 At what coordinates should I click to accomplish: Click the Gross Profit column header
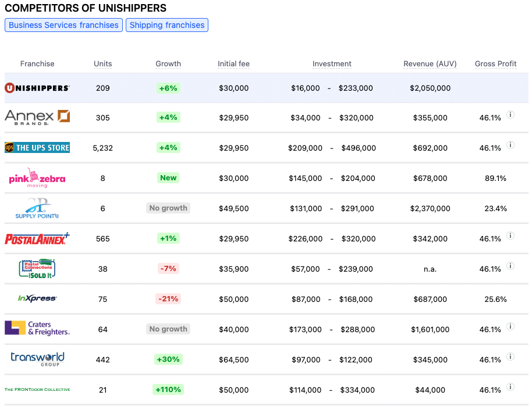495,64
